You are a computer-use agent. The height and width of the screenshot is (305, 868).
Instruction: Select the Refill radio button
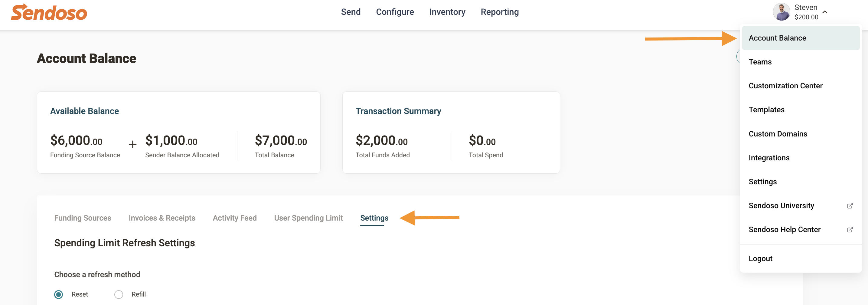click(x=119, y=294)
